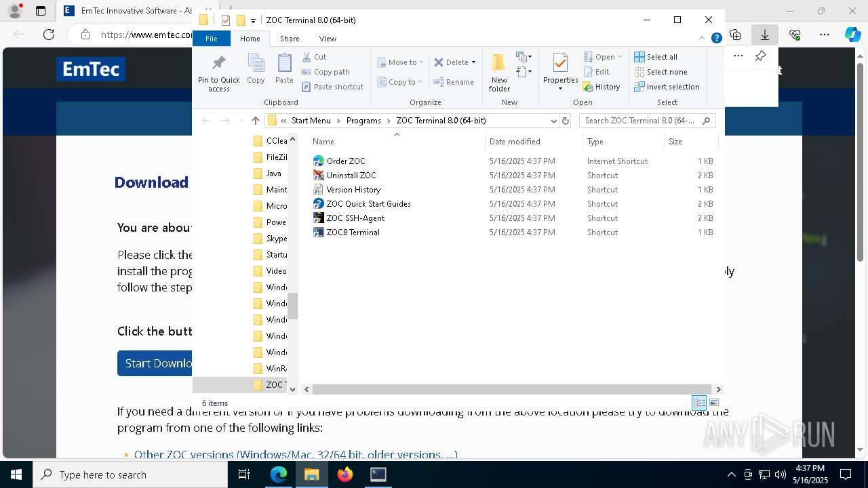Select the Home ribbon tab
This screenshot has width=868, height=488.
250,39
